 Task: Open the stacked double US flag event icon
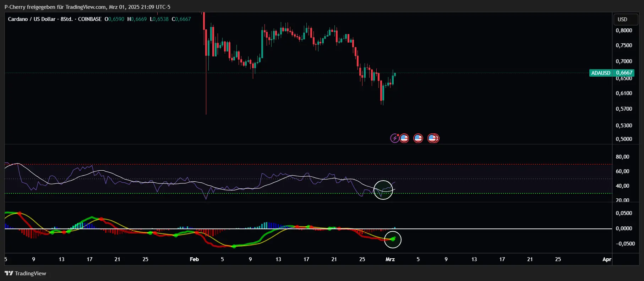point(433,138)
